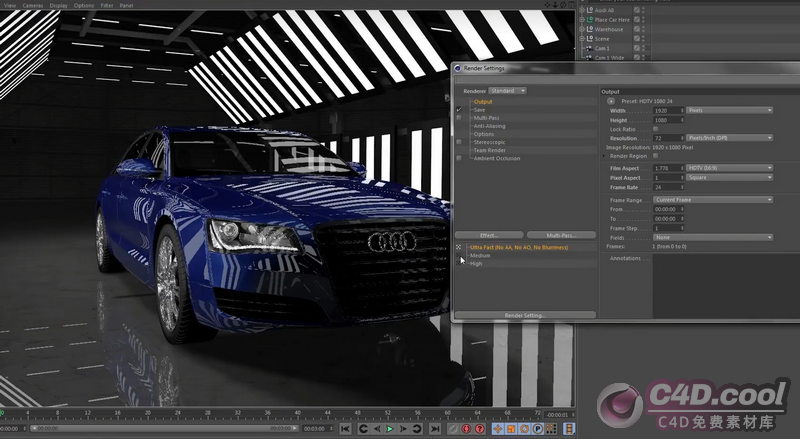Viewport: 800px width, 439px height.
Task: Click the preset arrow button beside HDTV 1080 24
Action: [x=611, y=101]
